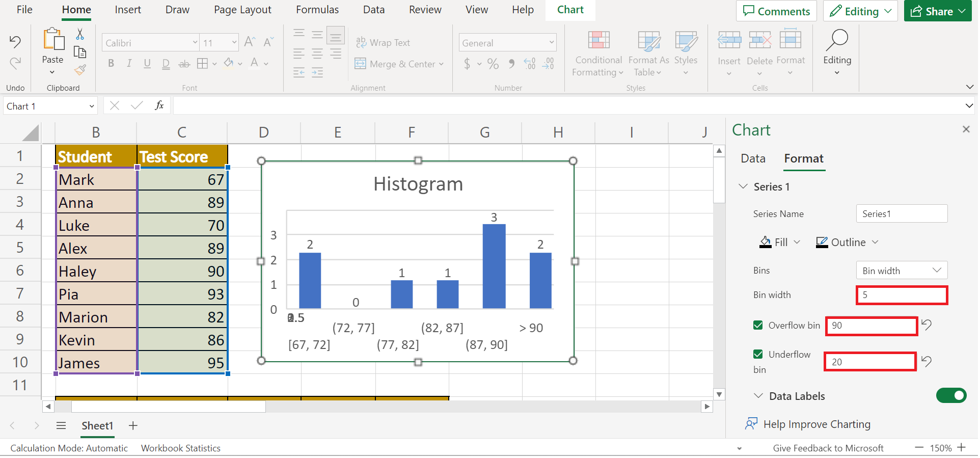This screenshot has height=458, width=980.
Task: Uncheck the Underflow bin checkbox
Action: (x=758, y=355)
